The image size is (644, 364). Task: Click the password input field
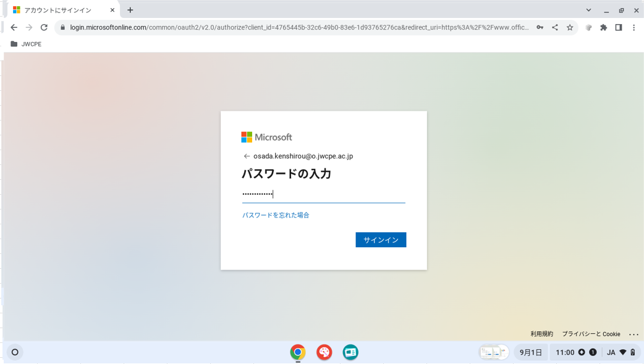pos(324,194)
